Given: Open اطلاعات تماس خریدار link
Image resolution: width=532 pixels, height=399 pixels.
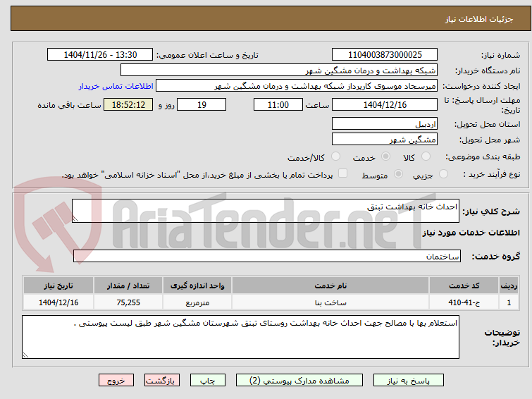Looking at the screenshot, I should (116, 86).
